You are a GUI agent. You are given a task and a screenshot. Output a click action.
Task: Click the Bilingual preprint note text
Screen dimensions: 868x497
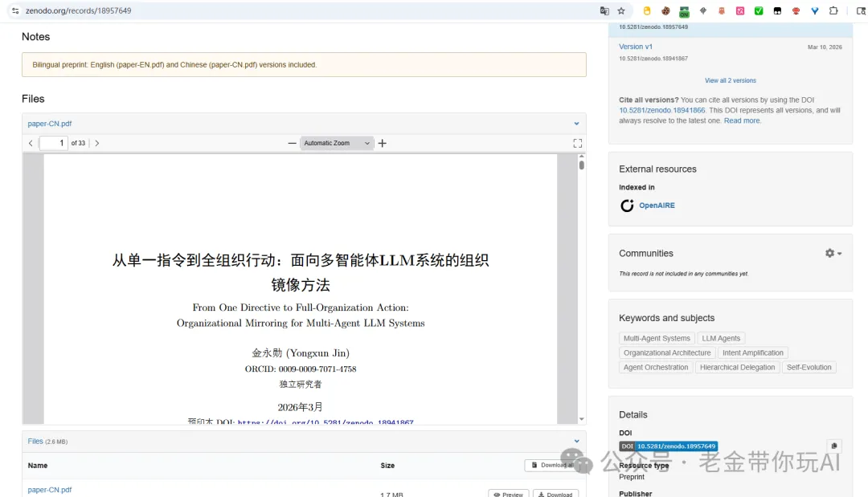174,65
